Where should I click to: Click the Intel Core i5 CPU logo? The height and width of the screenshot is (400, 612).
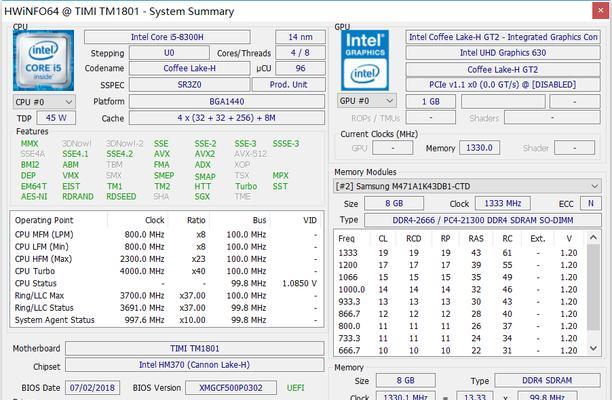click(43, 60)
